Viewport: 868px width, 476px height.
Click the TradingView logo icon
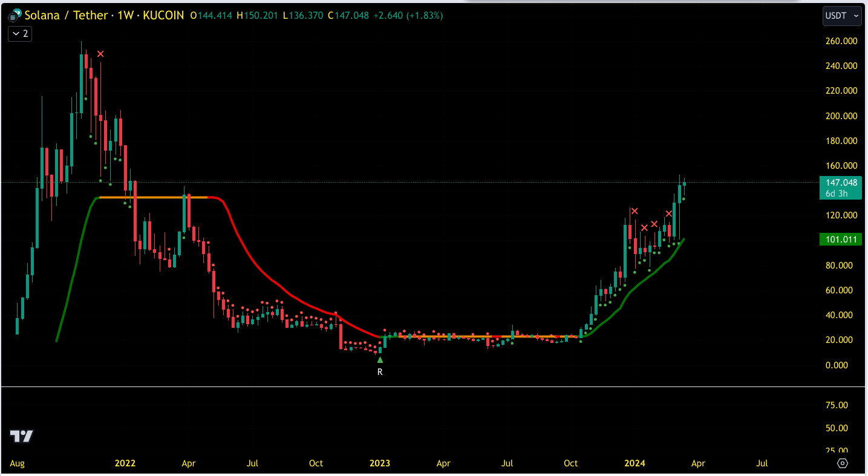(22, 436)
